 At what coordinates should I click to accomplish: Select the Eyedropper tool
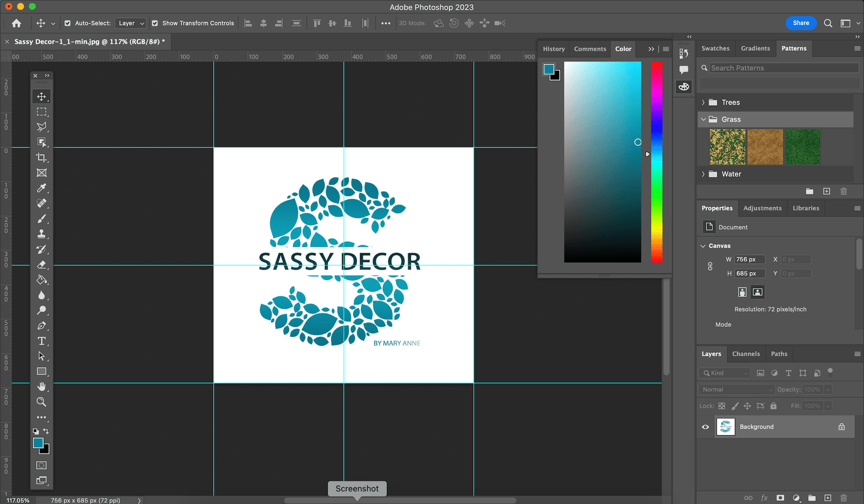click(42, 188)
